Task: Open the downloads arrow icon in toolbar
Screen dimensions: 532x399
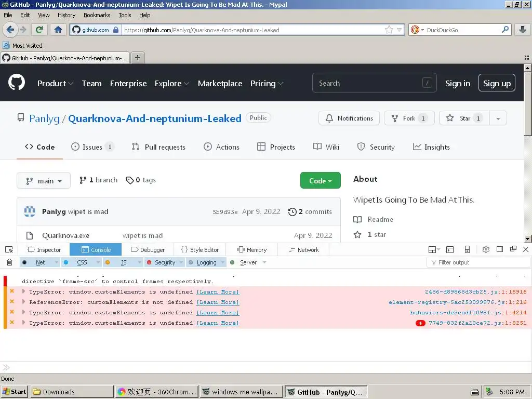Action: [x=523, y=30]
